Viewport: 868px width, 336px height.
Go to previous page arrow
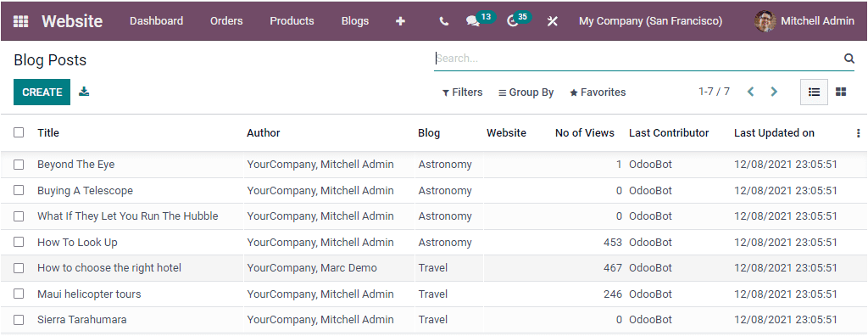pyautogui.click(x=751, y=92)
